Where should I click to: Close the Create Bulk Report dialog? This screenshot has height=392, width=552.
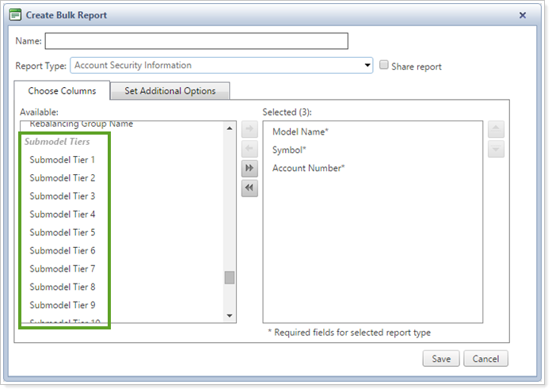(523, 15)
